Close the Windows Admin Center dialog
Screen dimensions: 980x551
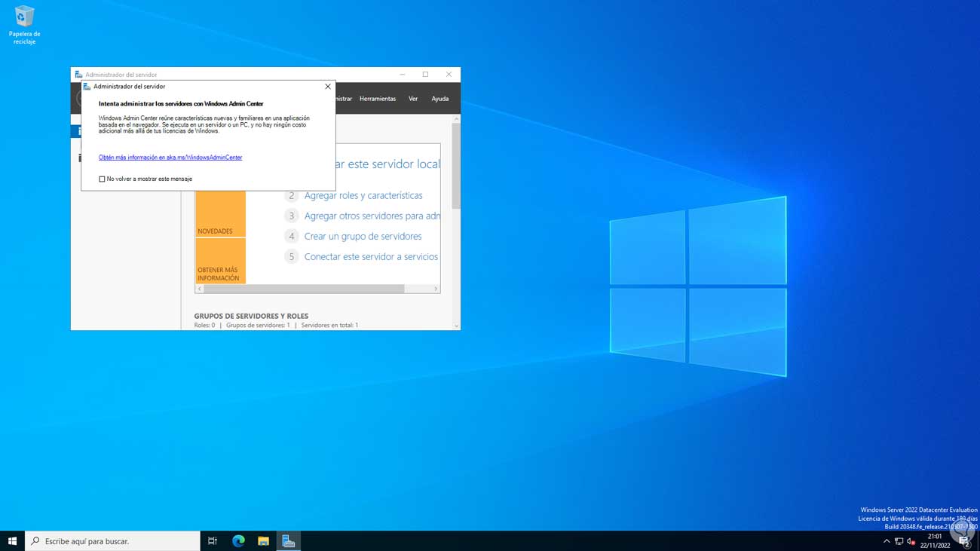(x=328, y=87)
